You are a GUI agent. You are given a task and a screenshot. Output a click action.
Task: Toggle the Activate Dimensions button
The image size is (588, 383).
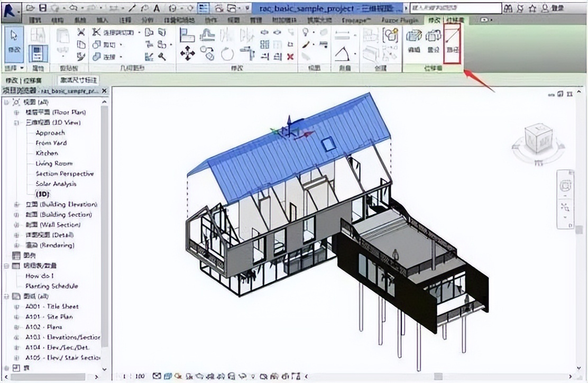[78, 80]
